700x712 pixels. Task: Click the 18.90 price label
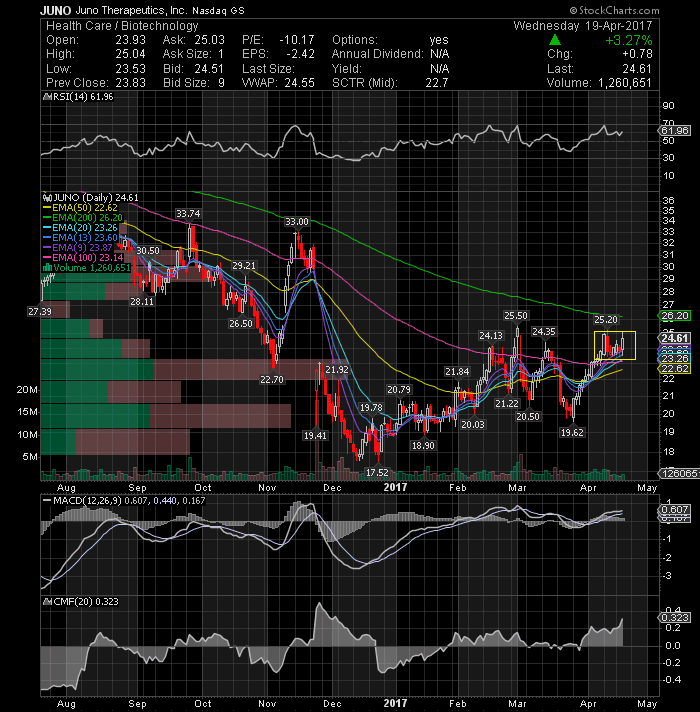click(423, 445)
